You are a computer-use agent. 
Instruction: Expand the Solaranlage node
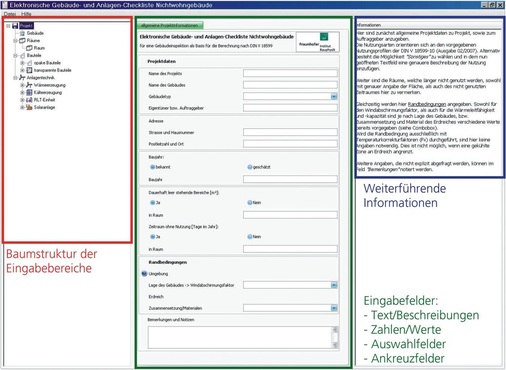coord(22,107)
